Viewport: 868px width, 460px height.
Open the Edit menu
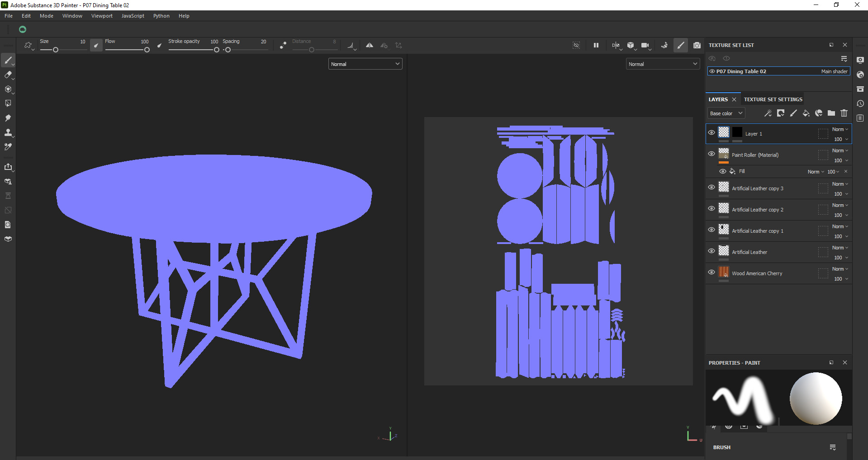26,16
